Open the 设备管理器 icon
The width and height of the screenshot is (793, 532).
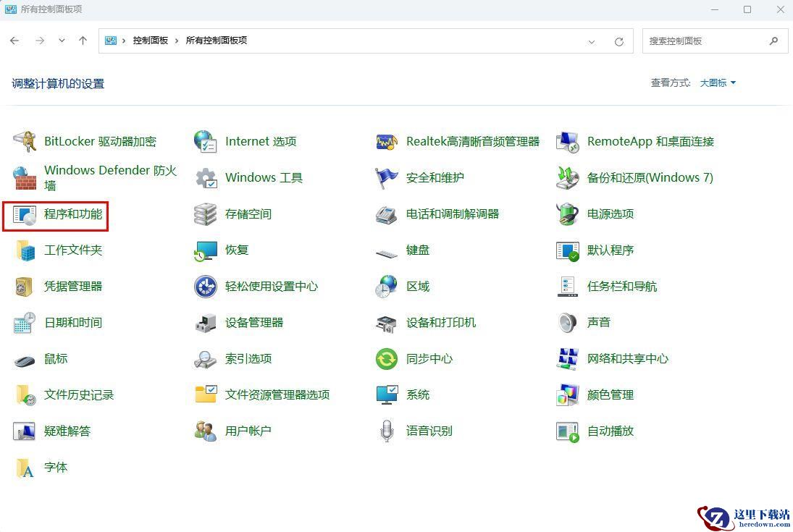[x=206, y=323]
